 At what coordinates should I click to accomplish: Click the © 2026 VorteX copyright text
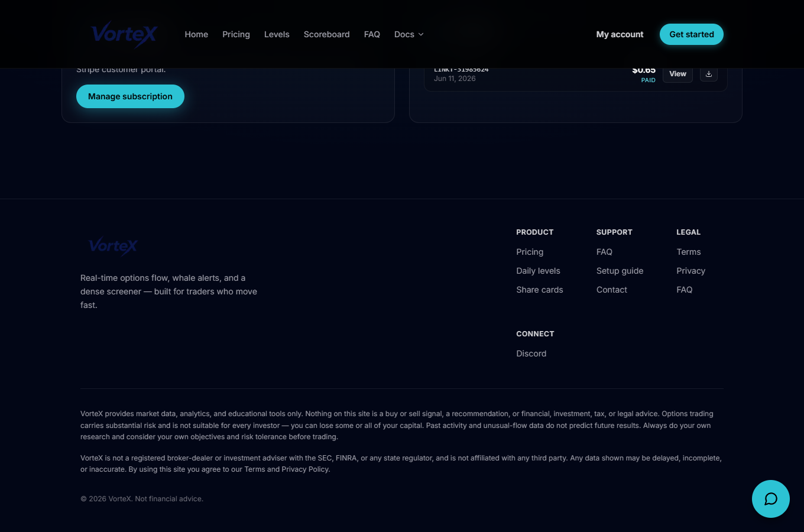pyautogui.click(x=142, y=499)
